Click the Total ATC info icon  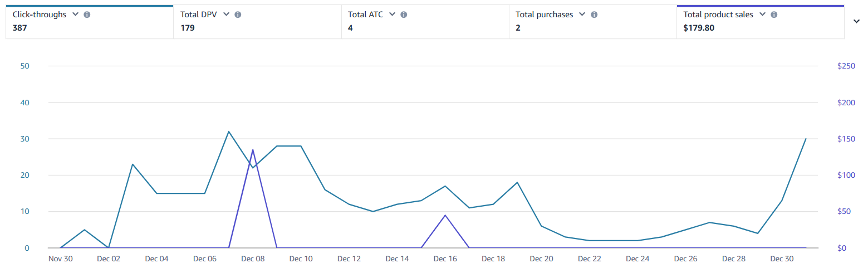(404, 14)
